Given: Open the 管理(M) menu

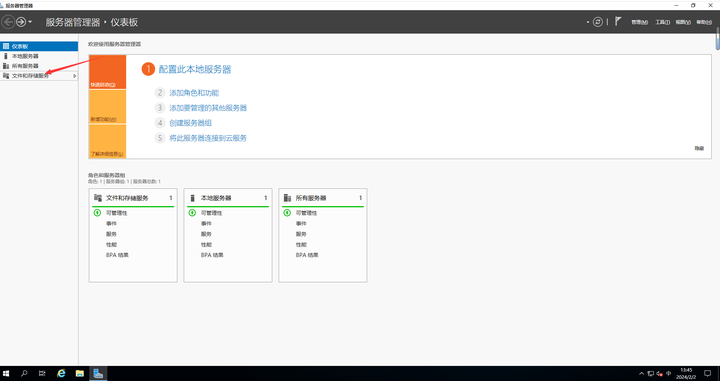Looking at the screenshot, I should tap(639, 22).
